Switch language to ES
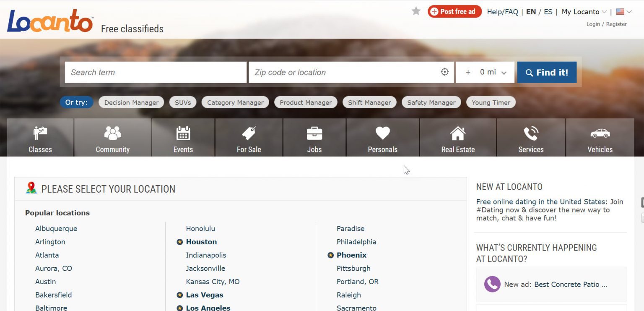 (548, 12)
